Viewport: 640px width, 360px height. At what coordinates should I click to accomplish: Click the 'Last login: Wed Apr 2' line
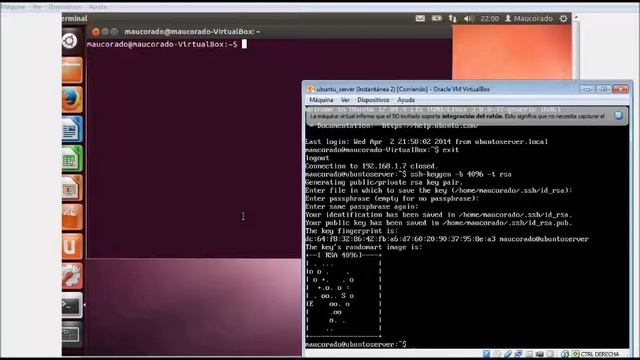[x=427, y=142]
